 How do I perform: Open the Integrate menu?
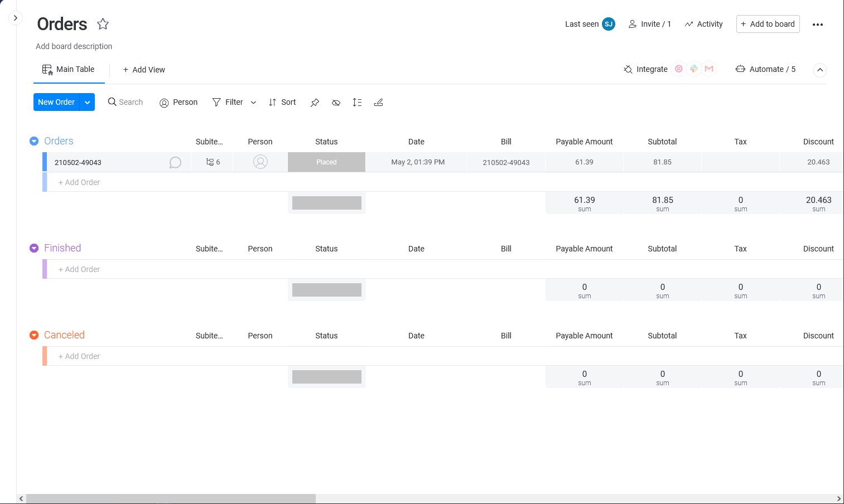[x=645, y=69]
